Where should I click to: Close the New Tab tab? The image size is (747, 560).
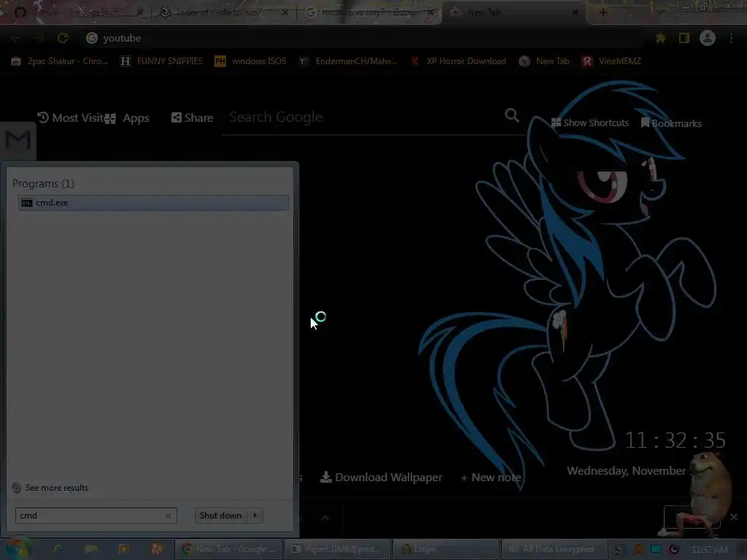pyautogui.click(x=576, y=12)
